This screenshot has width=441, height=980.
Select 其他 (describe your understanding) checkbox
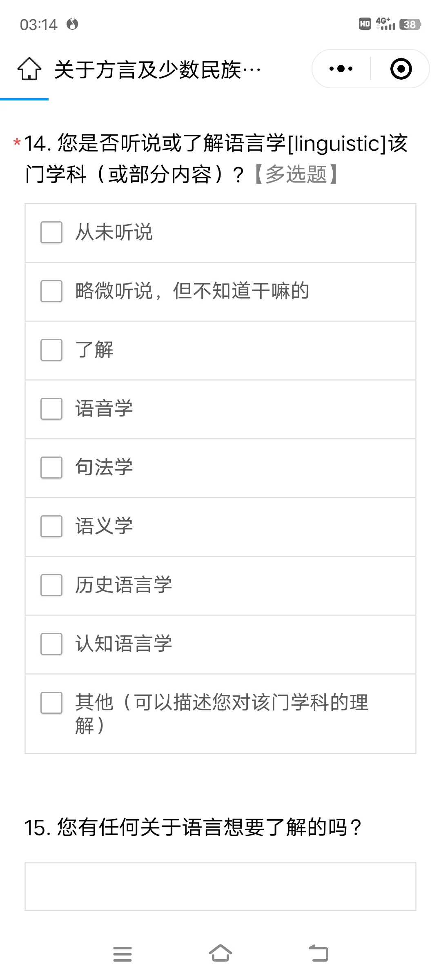point(51,703)
